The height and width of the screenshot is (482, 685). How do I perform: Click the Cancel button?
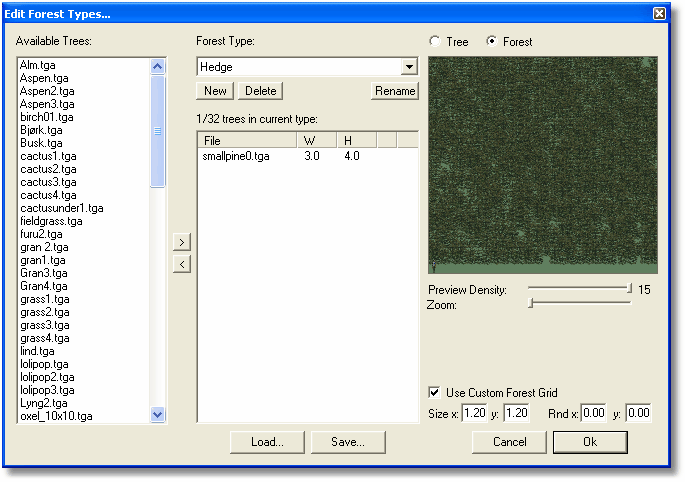pyautogui.click(x=509, y=442)
